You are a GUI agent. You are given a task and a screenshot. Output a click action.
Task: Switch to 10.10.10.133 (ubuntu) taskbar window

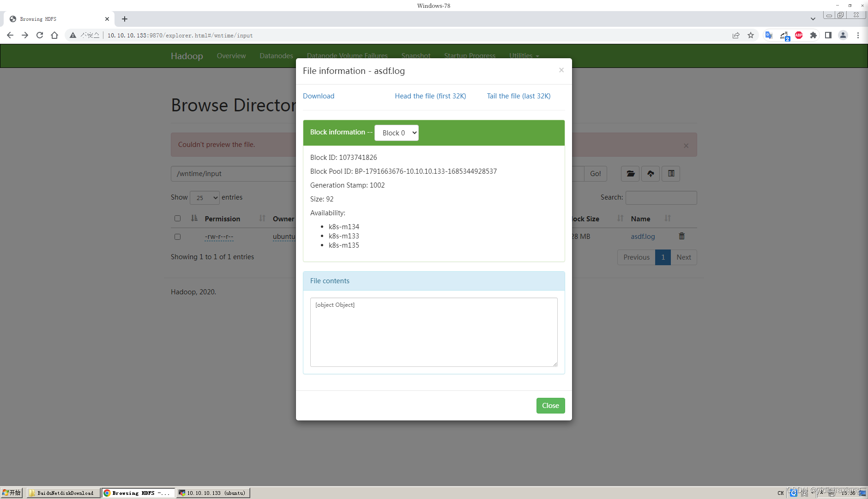[x=213, y=493]
